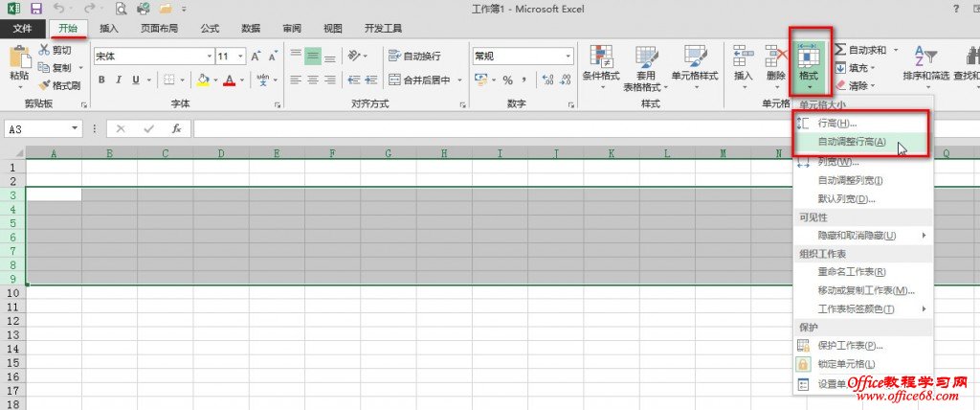
Task: Click 自动换行 wrap text button
Action: [x=415, y=57]
